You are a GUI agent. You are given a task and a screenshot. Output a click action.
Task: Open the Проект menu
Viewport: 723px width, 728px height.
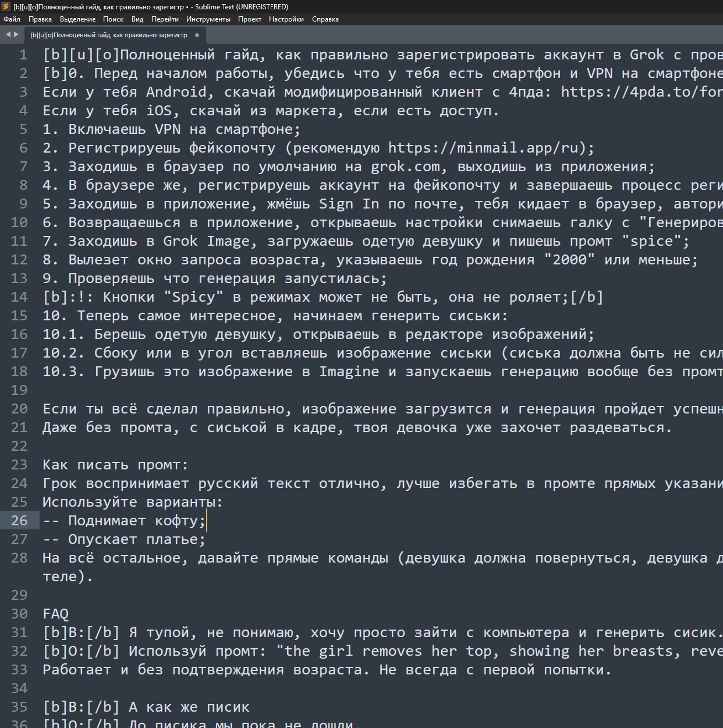tap(249, 19)
